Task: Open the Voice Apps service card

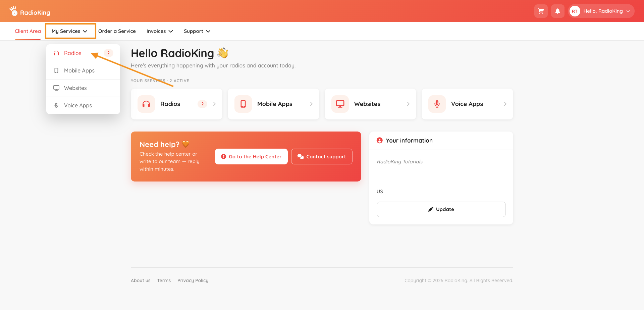Action: pos(467,104)
